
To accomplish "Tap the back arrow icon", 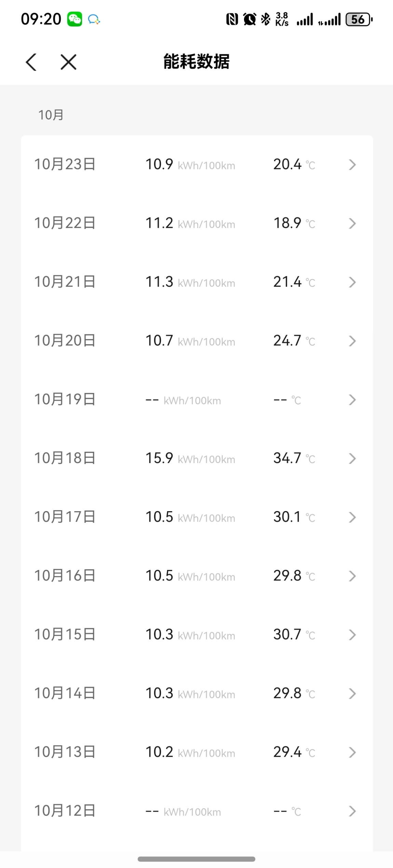I will [31, 62].
